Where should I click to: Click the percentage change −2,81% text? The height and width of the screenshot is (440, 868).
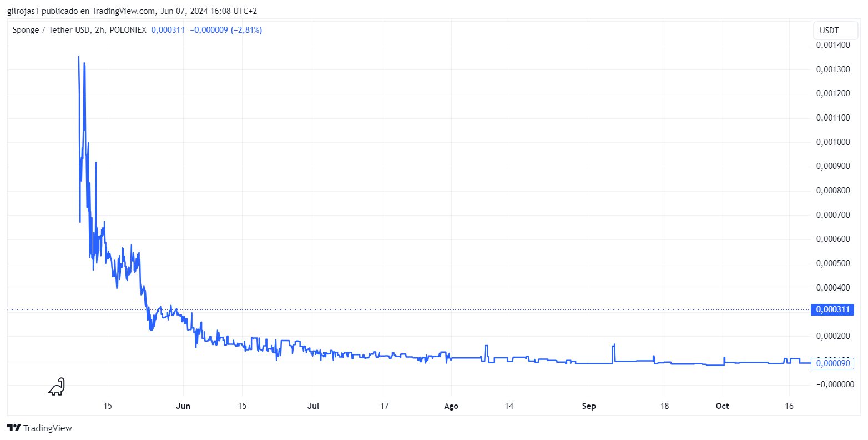coord(248,30)
